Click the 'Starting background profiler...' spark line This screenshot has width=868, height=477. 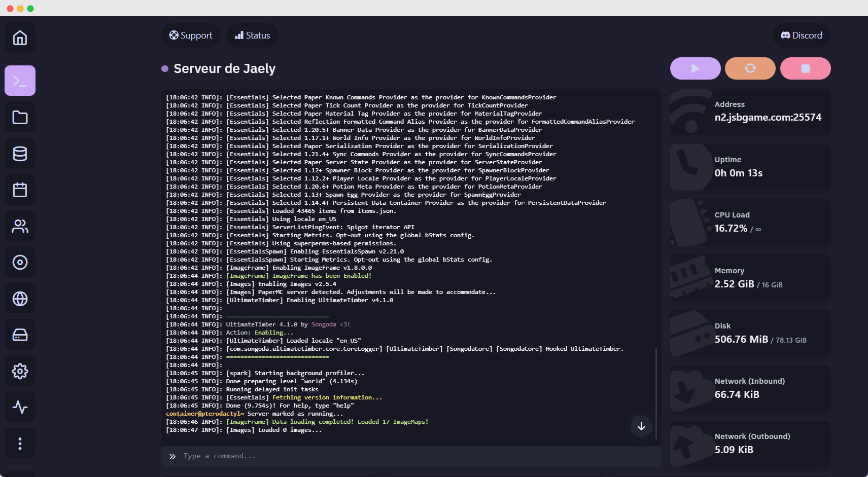point(265,373)
